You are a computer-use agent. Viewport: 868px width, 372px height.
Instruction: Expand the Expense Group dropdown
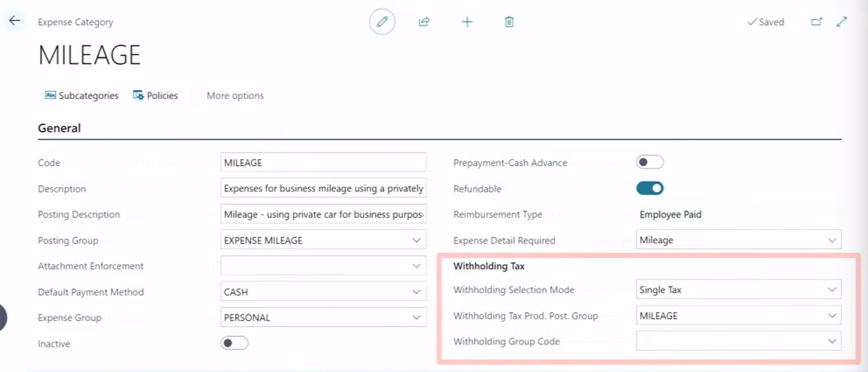pyautogui.click(x=416, y=318)
